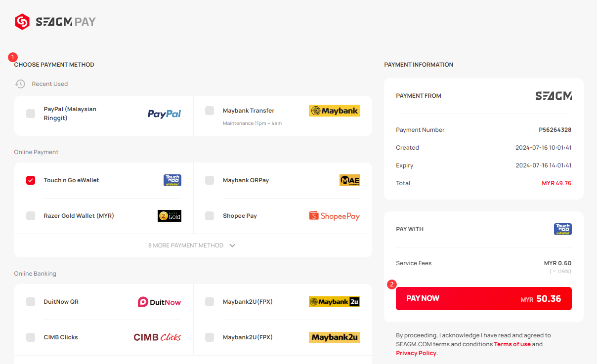This screenshot has height=364, width=597.
Task: Select the PayPal (Malaysian Ringgit) checkbox
Action: click(x=31, y=114)
